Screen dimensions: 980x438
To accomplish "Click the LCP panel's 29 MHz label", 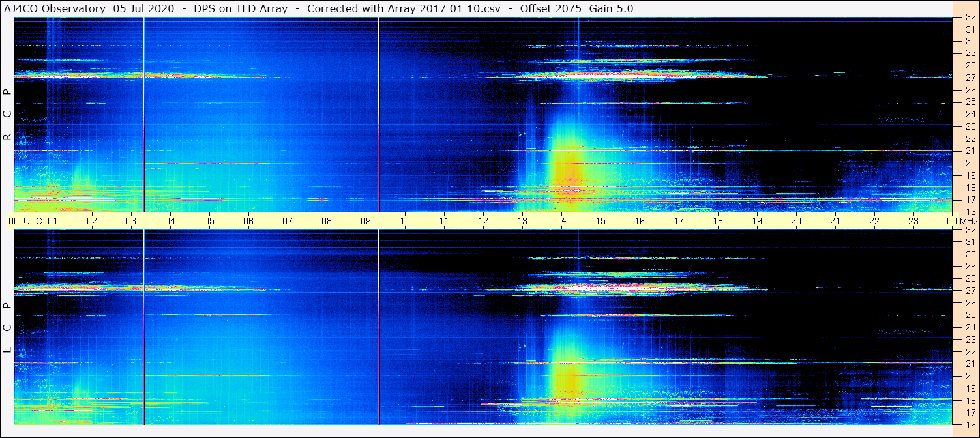I will point(970,267).
